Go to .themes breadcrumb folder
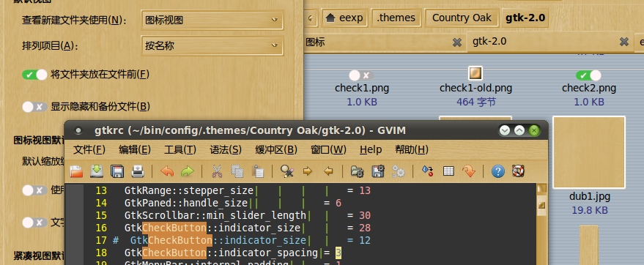This screenshot has width=644, height=265. (396, 18)
